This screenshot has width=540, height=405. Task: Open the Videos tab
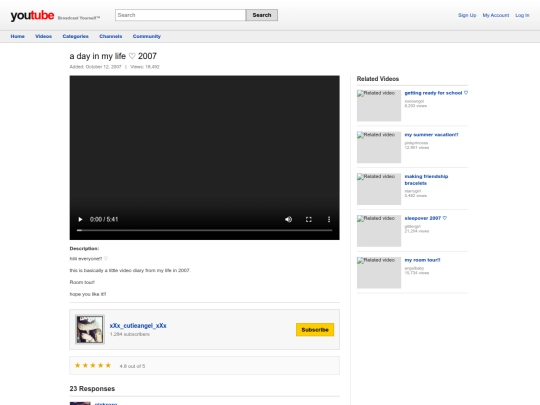[x=43, y=36]
